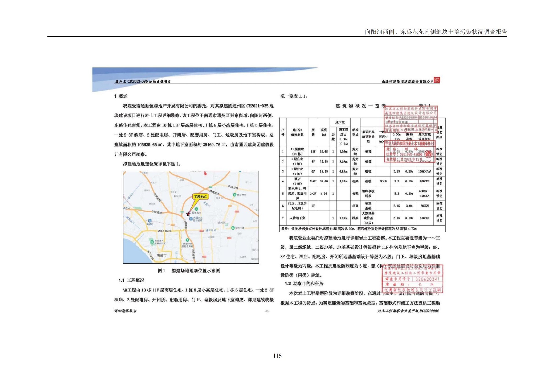Click the '6层住宅 (1栋)' table cell
The image size is (555, 392).
pyautogui.click(x=297, y=171)
